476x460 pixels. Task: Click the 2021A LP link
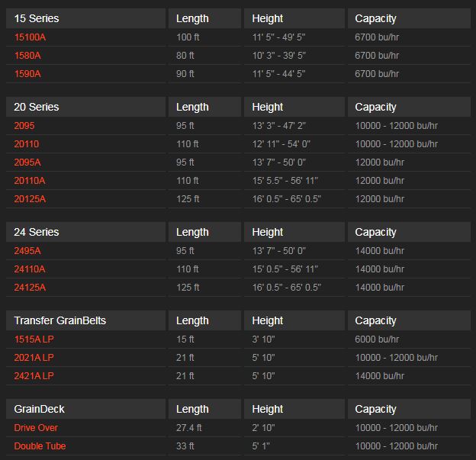[x=34, y=358]
